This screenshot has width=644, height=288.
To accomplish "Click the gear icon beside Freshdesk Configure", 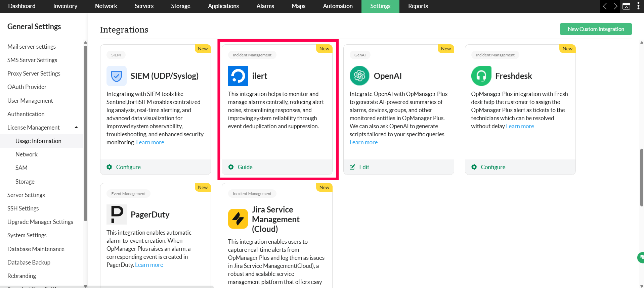I will tap(474, 167).
